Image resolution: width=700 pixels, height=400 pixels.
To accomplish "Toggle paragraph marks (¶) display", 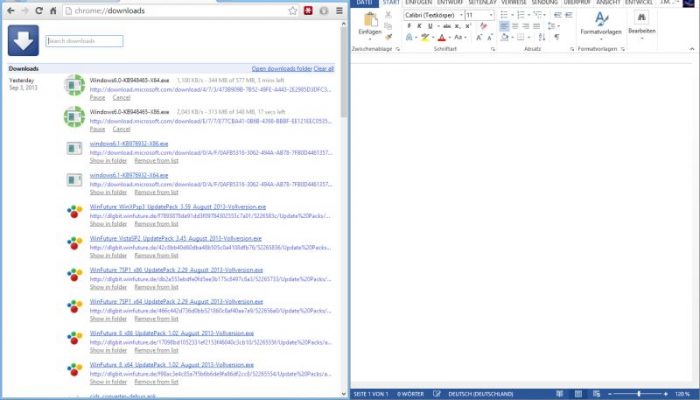I will pos(557,38).
